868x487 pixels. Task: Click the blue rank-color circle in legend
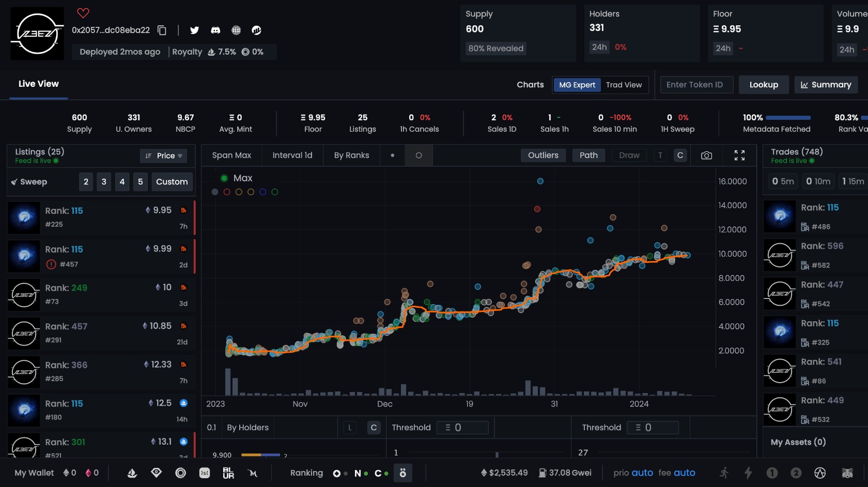pos(262,192)
